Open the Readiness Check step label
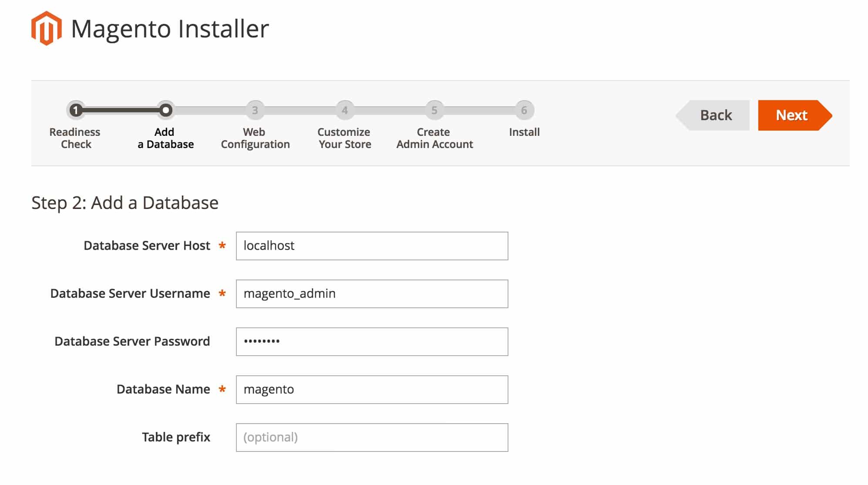The image size is (868, 485). (76, 138)
